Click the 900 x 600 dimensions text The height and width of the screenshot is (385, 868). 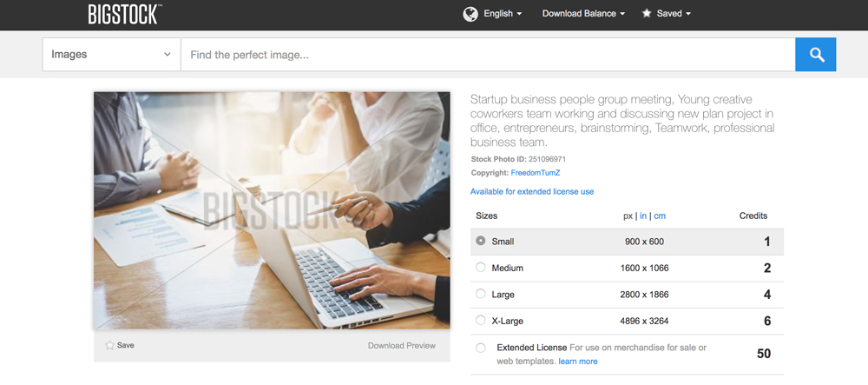(644, 242)
